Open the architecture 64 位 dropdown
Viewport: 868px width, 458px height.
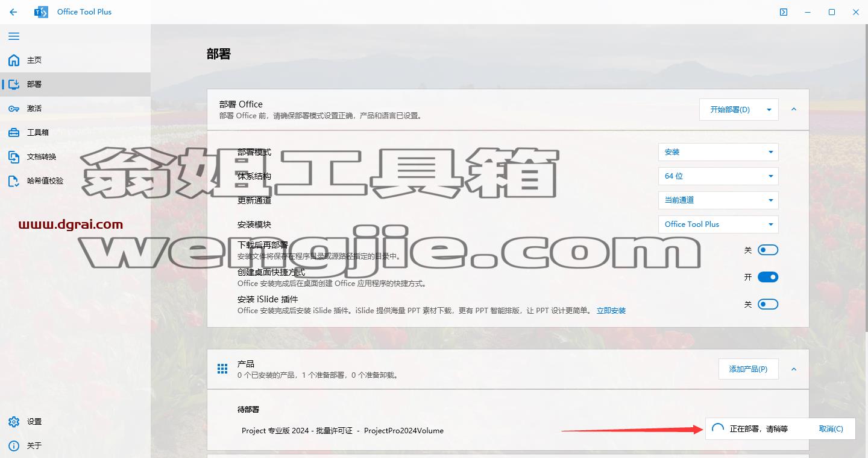pyautogui.click(x=718, y=176)
